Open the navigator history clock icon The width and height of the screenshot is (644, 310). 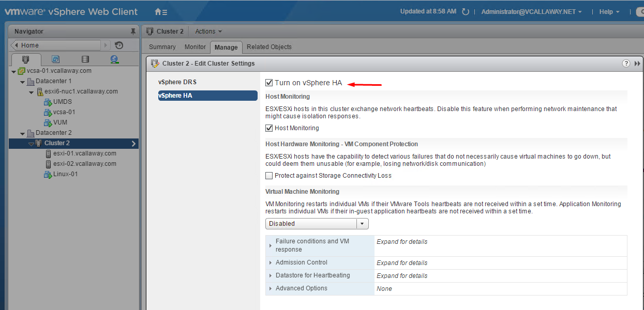(x=119, y=45)
